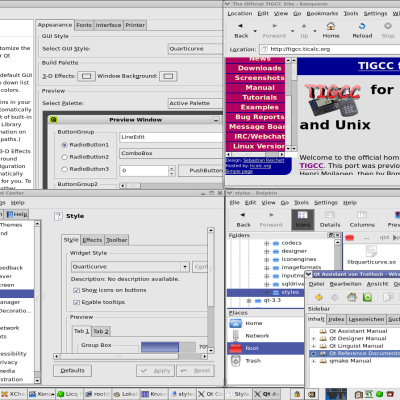Click the LineEdit field in Preview Window

[171, 137]
